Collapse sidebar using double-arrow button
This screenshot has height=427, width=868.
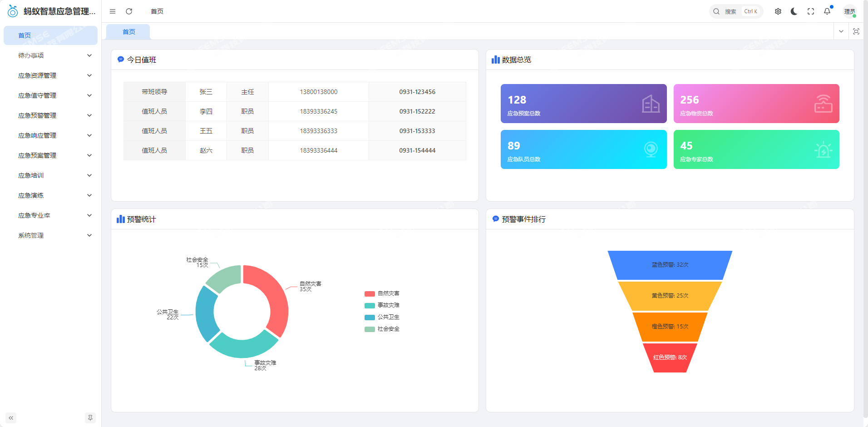click(11, 418)
